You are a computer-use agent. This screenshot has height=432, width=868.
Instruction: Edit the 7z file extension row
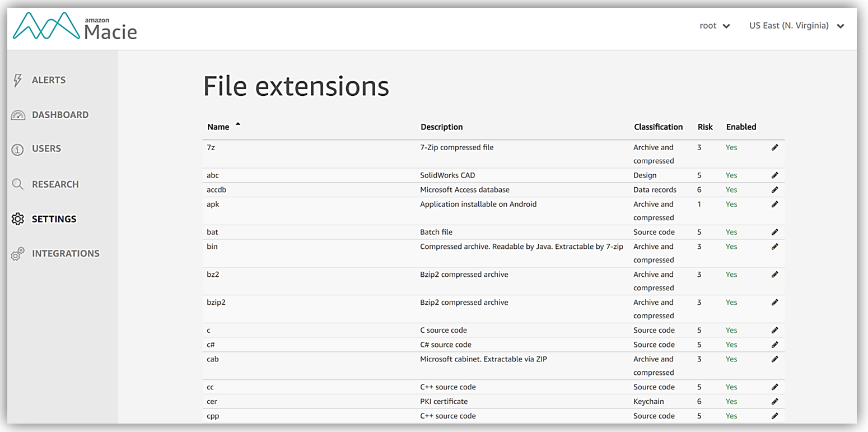tap(774, 147)
